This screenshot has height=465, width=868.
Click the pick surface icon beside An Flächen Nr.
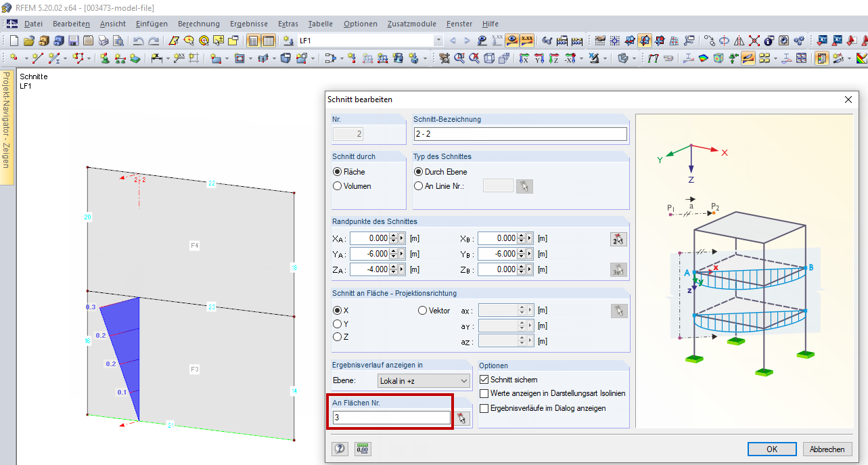462,418
